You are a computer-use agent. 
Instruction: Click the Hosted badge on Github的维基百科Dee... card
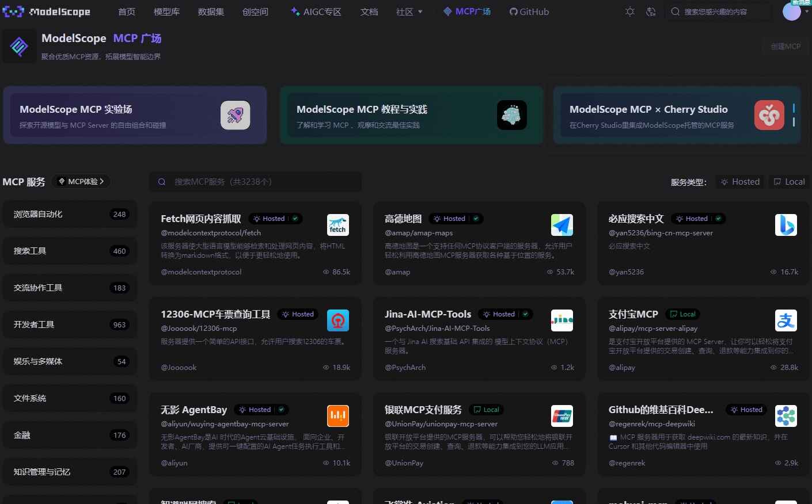click(x=746, y=410)
